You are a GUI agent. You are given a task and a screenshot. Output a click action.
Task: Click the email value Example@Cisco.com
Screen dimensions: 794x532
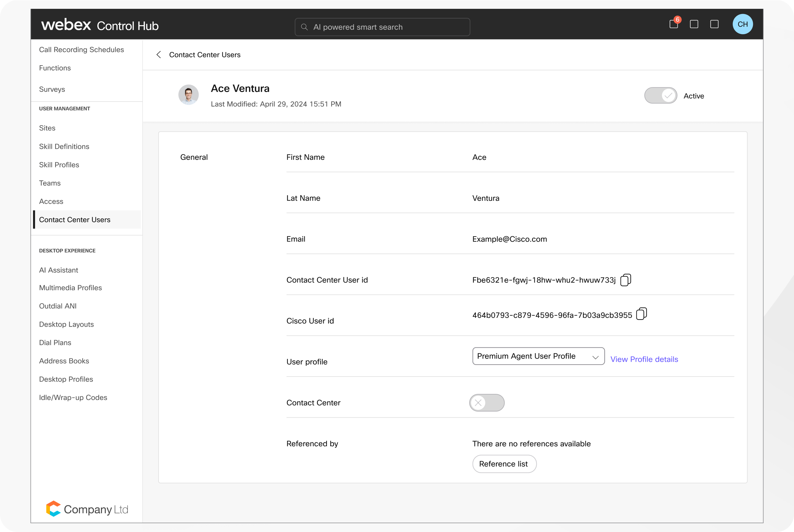(x=509, y=239)
